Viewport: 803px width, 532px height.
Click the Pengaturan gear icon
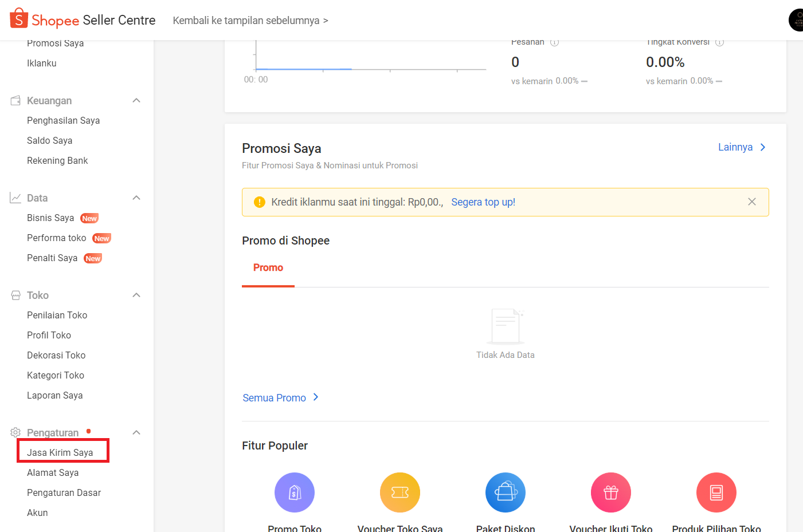(x=15, y=432)
